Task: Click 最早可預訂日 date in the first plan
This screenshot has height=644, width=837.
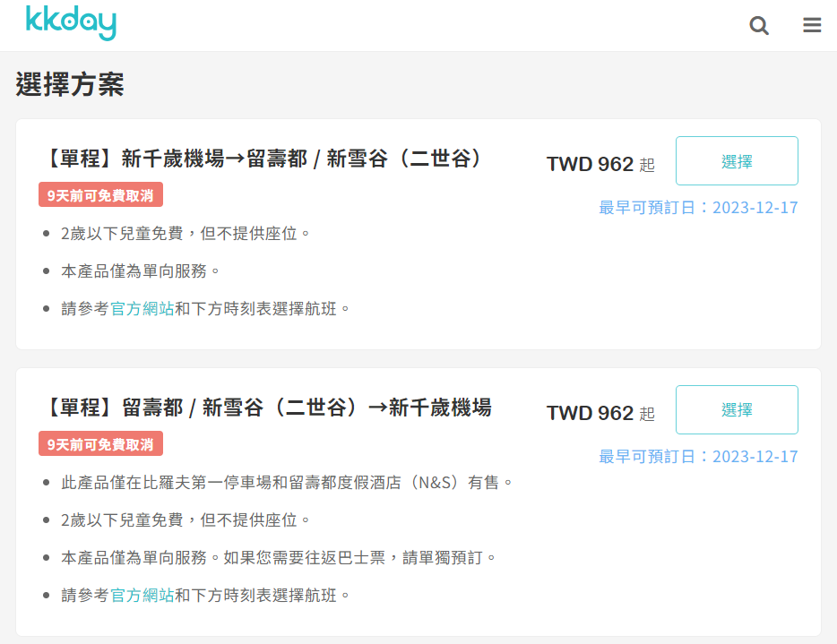Action: pos(698,208)
